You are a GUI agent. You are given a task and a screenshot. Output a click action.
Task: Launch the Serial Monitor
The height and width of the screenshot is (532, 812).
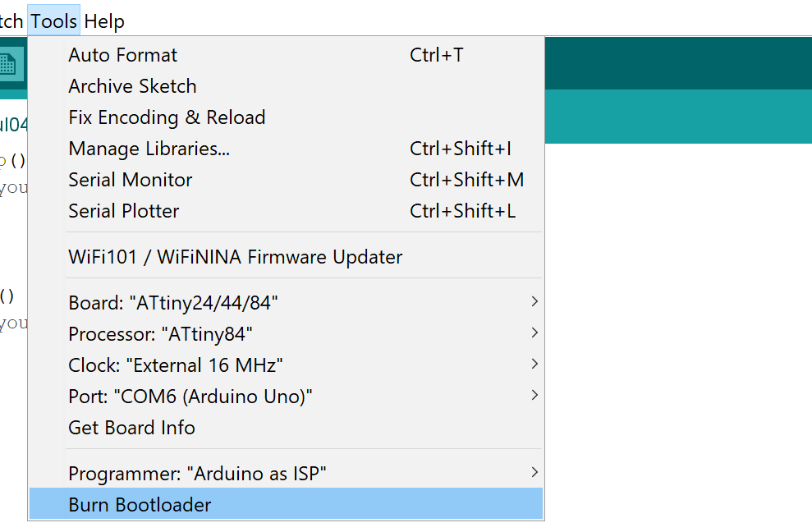[x=131, y=181]
